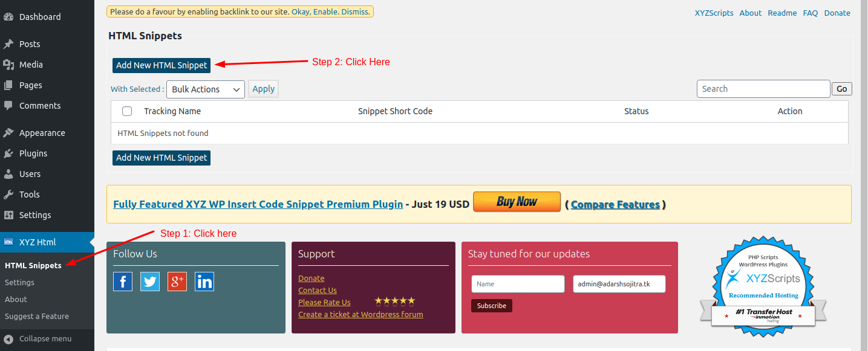The height and width of the screenshot is (351, 868).
Task: Click the Go search button
Action: [x=842, y=89]
